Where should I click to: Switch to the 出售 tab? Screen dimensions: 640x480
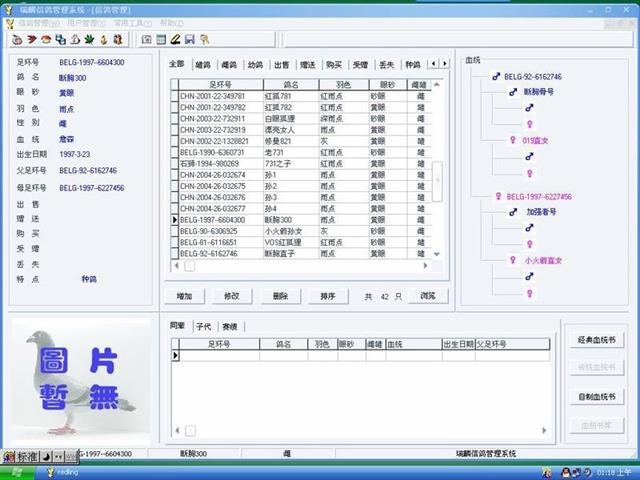(281, 64)
